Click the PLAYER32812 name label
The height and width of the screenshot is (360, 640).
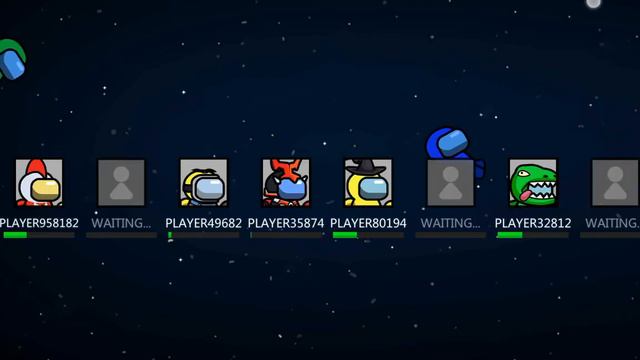click(533, 223)
